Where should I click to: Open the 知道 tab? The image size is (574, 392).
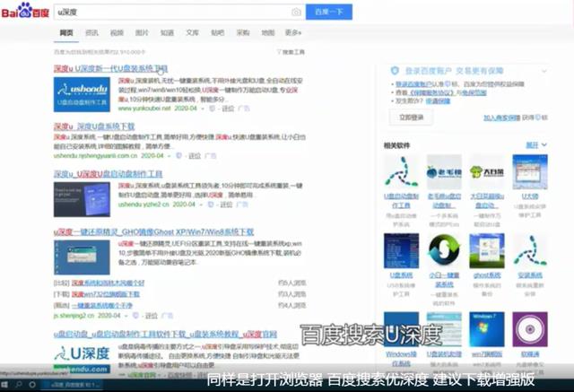[x=168, y=33]
